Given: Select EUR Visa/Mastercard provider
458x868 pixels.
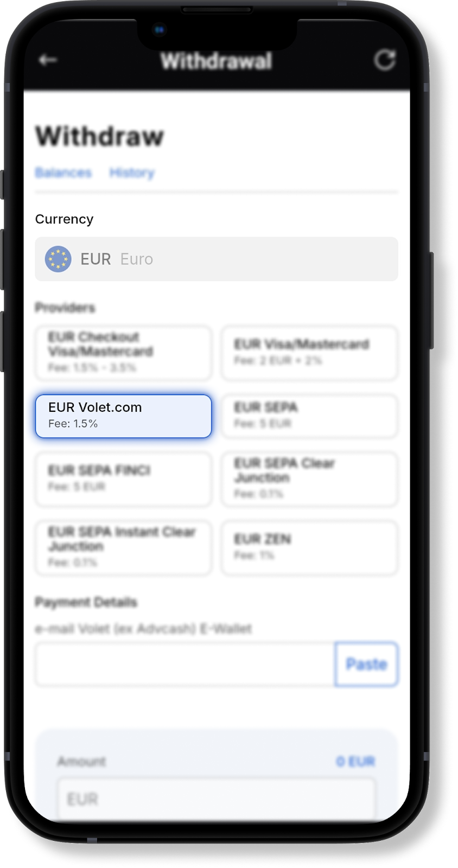Looking at the screenshot, I should (309, 353).
